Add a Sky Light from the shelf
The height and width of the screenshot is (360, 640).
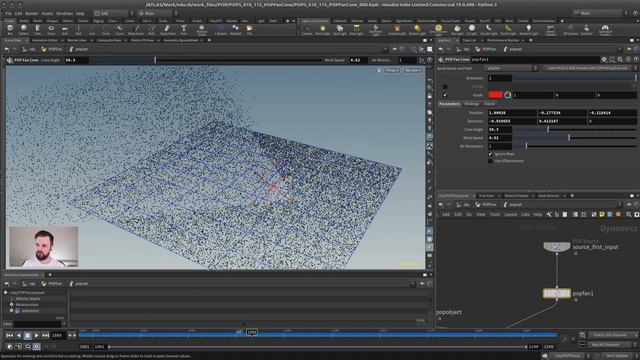pyautogui.click(x=457, y=29)
